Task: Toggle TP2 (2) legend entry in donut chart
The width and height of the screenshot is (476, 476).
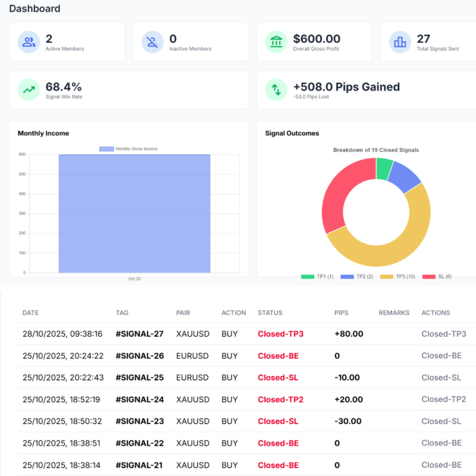Action: [x=357, y=277]
